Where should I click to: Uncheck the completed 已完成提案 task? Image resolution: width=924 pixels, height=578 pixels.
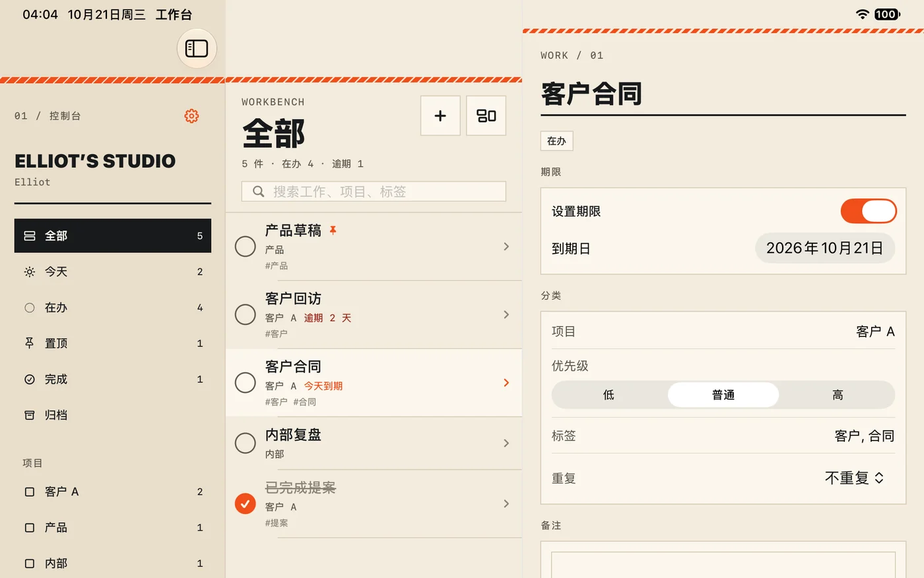246,503
